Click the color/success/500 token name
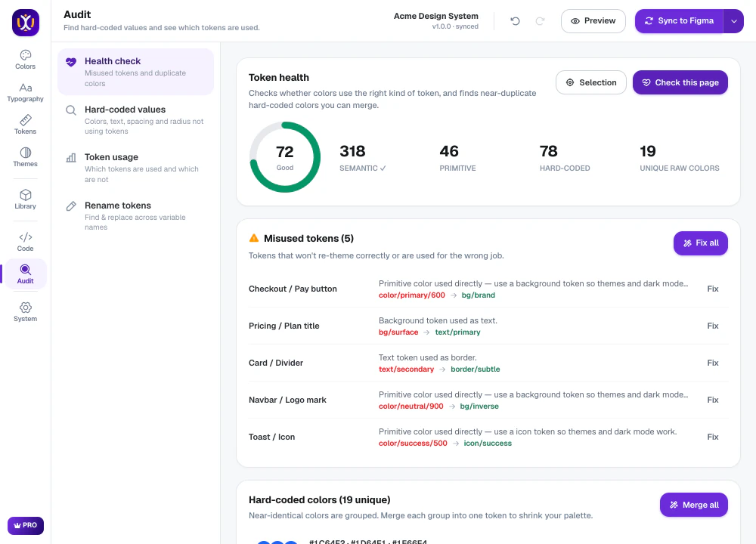Screen dimensions: 756x544 413,444
